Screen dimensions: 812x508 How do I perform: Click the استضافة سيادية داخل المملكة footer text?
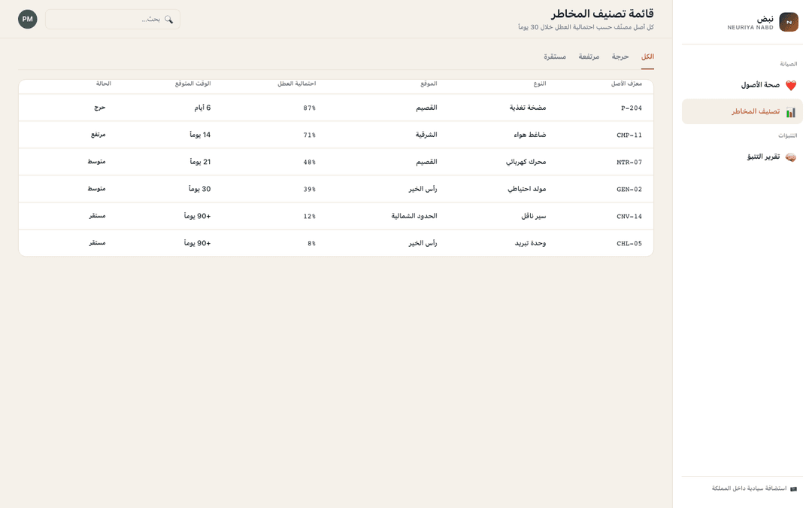point(750,489)
